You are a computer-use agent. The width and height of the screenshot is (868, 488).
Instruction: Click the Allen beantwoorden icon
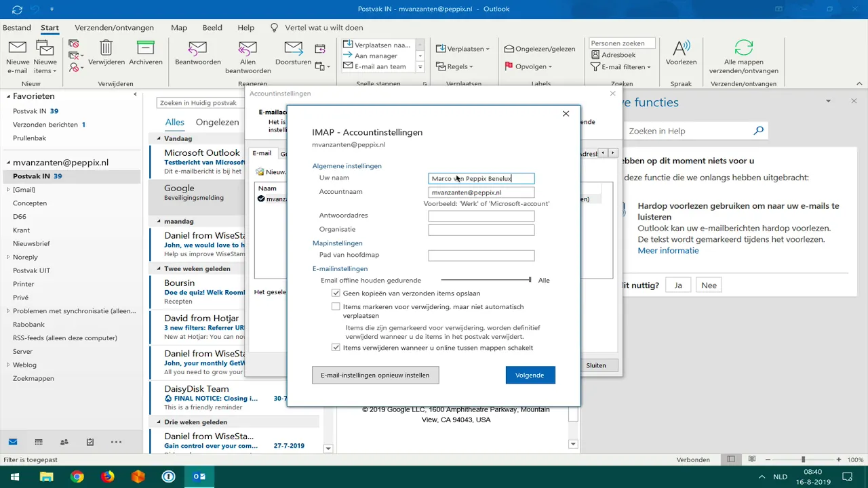coord(248,48)
